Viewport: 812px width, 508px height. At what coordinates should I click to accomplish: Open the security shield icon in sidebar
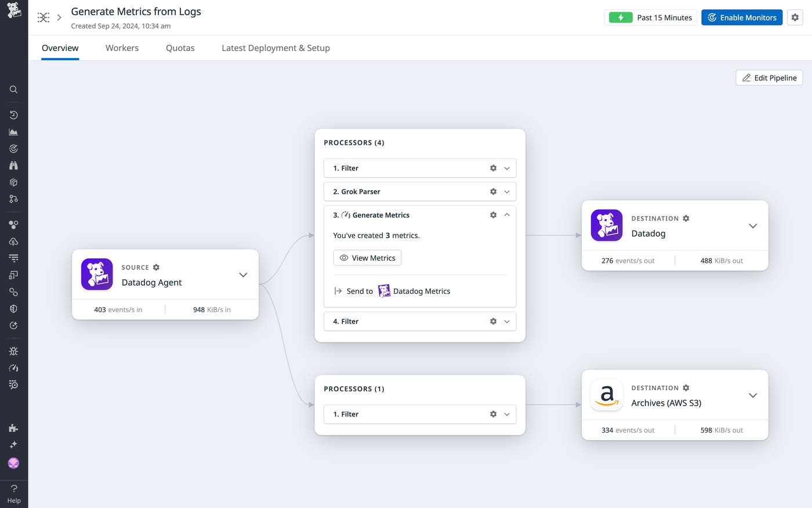tap(13, 309)
